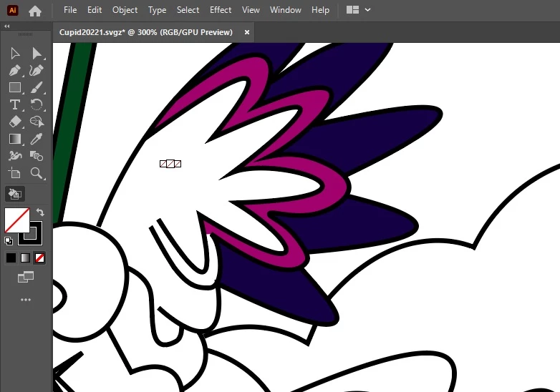The height and width of the screenshot is (392, 560).
Task: Activate the Rotate tool
Action: (x=37, y=105)
